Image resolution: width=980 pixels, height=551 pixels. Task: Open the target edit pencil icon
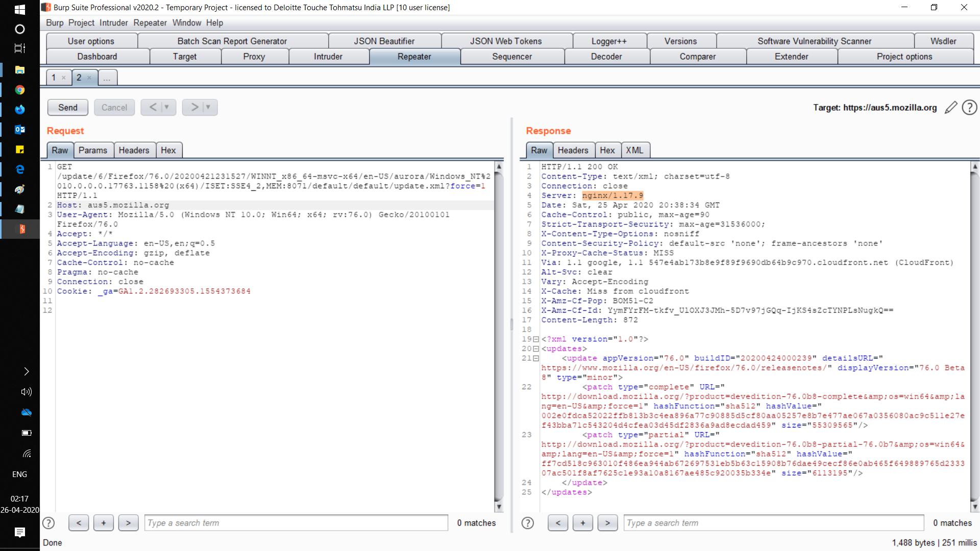(950, 108)
